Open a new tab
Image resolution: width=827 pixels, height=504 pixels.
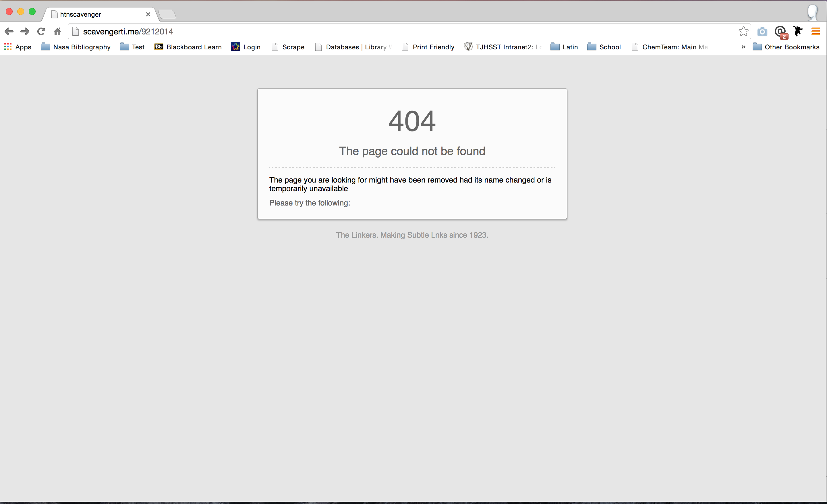tap(167, 14)
